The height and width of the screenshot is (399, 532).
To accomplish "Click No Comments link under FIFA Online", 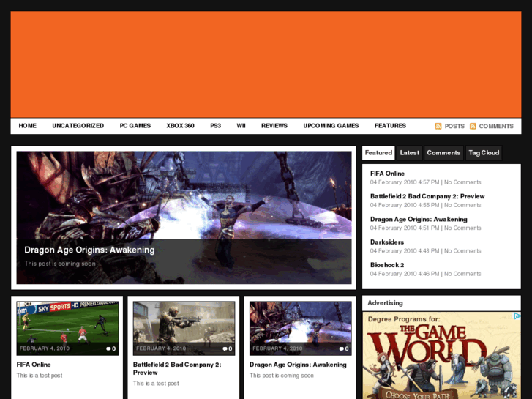I will pos(462,182).
